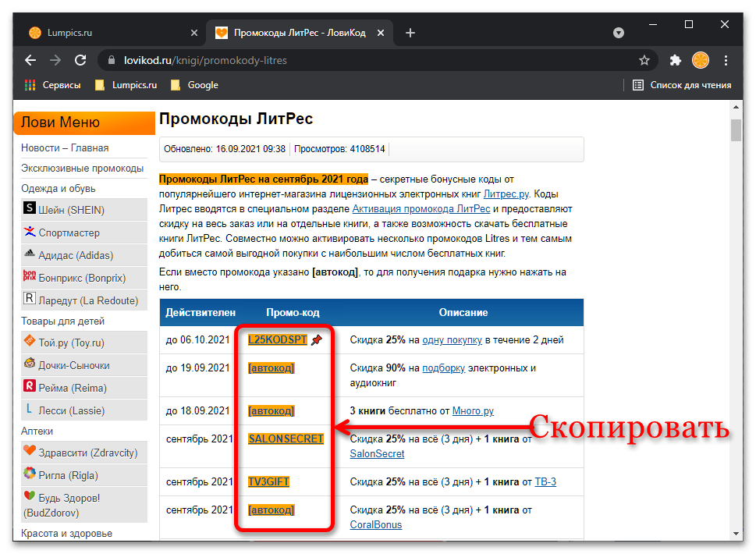Screen dimensions: 756x554
Task: Click the page scrollbar thumb
Action: (x=736, y=130)
